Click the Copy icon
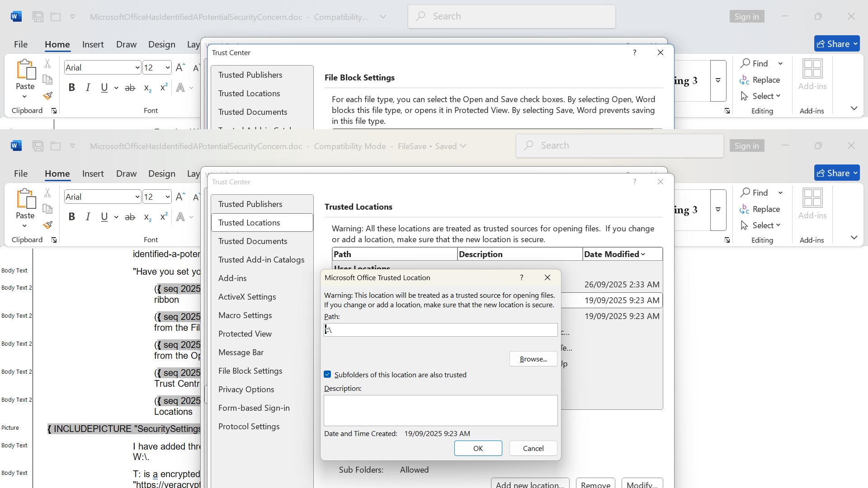The height and width of the screenshot is (488, 868). [x=47, y=209]
